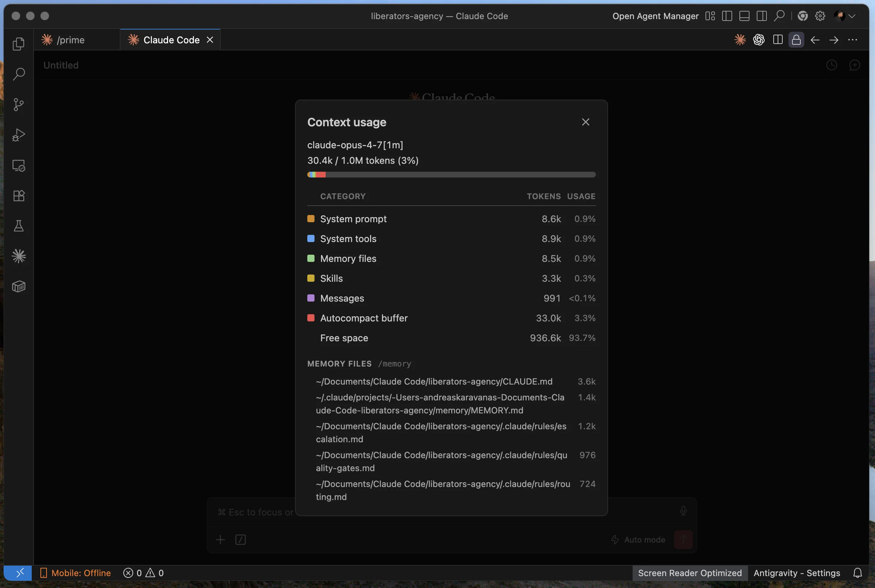Click the claude-opus-4-7[1m] model name
The width and height of the screenshot is (875, 588).
pos(355,145)
